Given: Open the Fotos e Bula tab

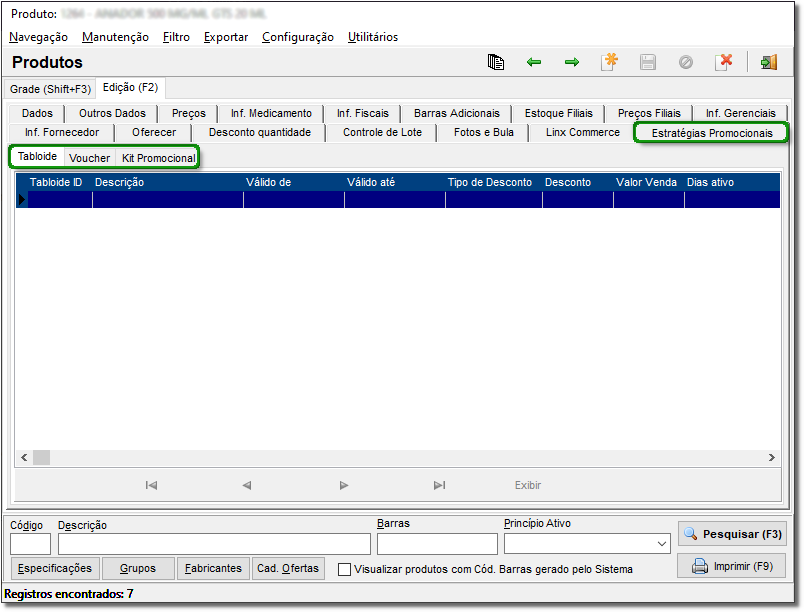Looking at the screenshot, I should pyautogui.click(x=484, y=132).
